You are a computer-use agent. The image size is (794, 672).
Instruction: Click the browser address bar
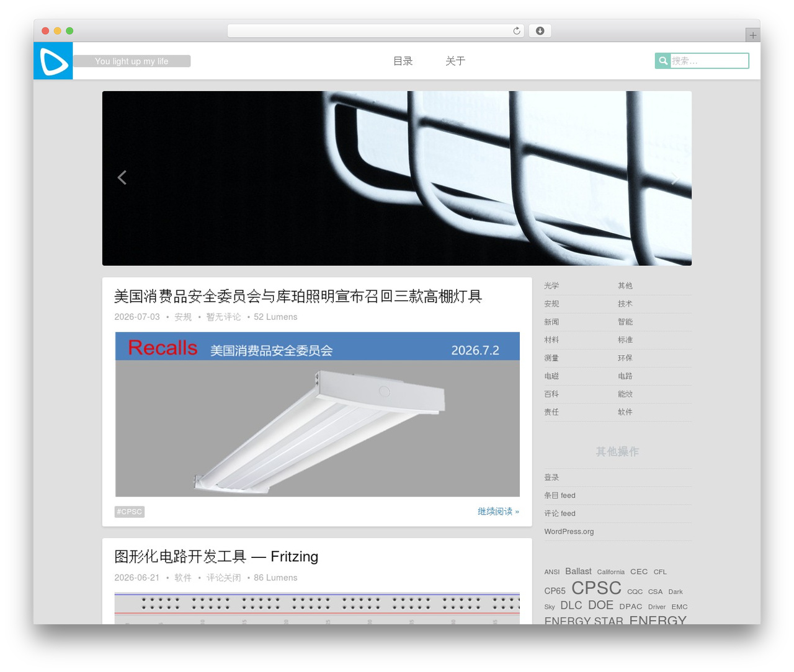(x=375, y=31)
